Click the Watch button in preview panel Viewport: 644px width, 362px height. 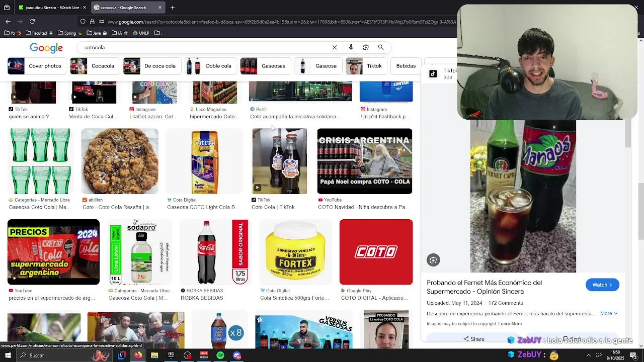click(602, 285)
